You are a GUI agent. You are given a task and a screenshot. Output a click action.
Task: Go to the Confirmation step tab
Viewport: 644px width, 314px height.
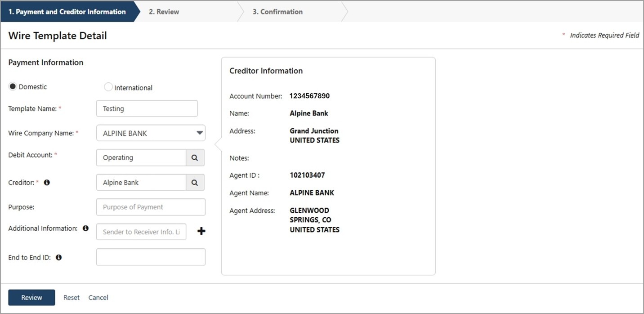point(277,12)
